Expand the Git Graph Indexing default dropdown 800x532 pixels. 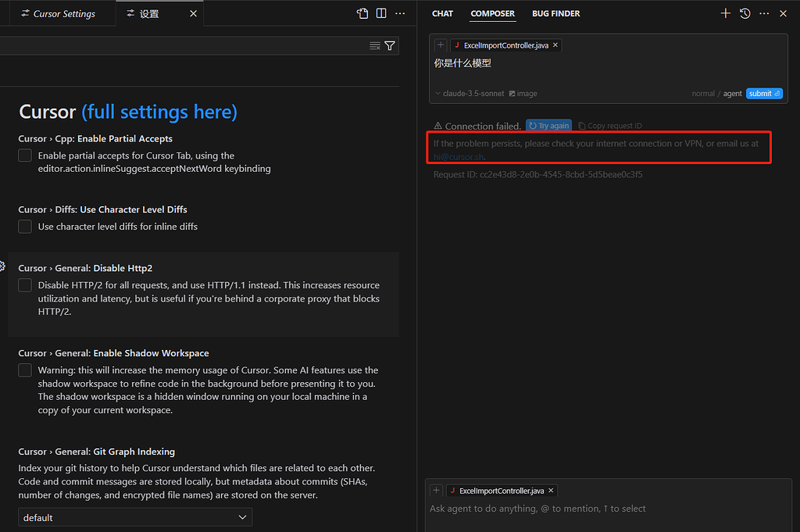coord(135,517)
